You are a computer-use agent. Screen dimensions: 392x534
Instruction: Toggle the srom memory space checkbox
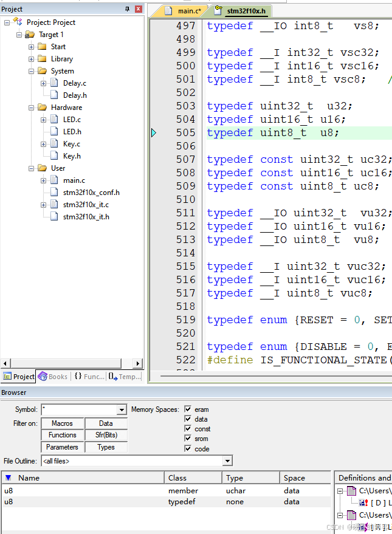(x=188, y=438)
